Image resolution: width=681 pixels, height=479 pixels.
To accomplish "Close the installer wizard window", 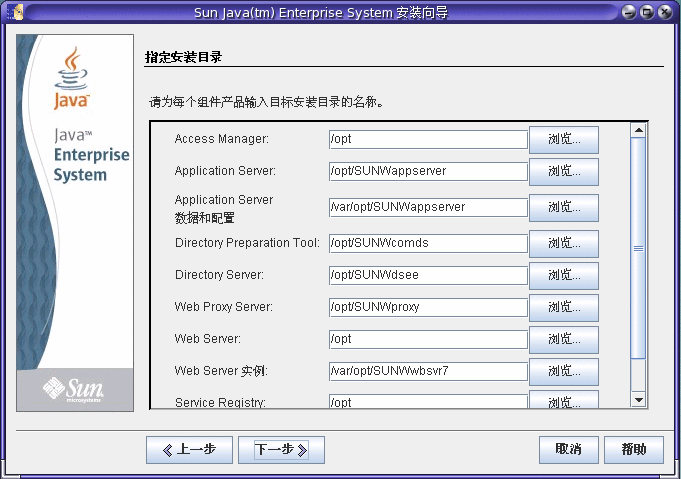I will click(x=665, y=12).
